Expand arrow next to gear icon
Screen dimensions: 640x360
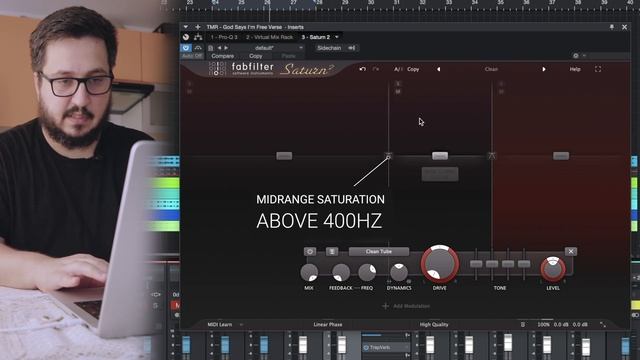(x=584, y=56)
